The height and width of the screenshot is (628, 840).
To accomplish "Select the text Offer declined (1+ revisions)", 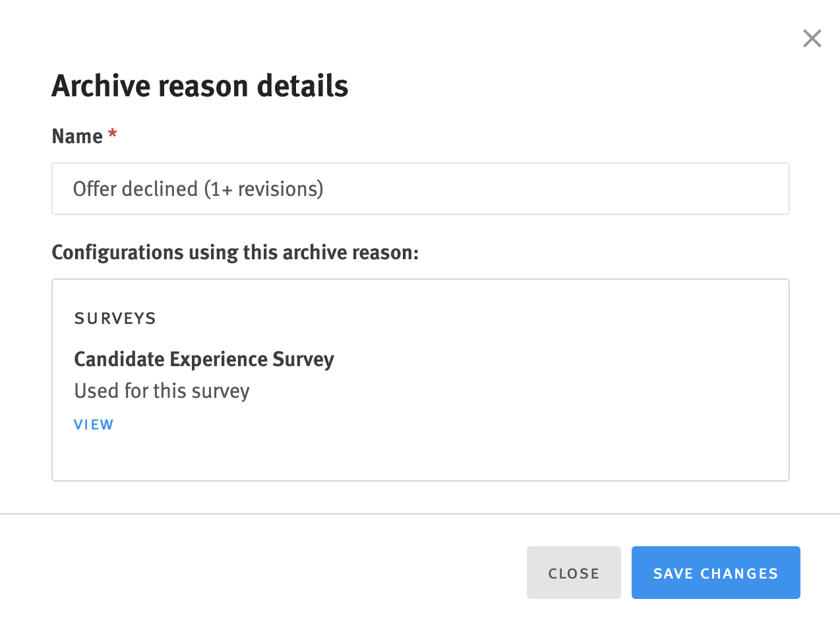I will [x=198, y=189].
